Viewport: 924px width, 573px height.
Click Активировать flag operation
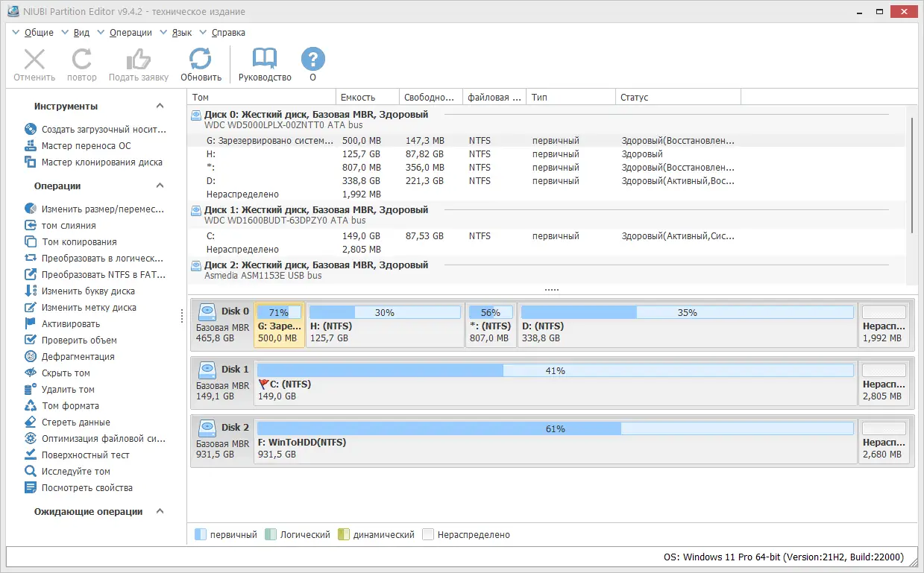(62, 324)
